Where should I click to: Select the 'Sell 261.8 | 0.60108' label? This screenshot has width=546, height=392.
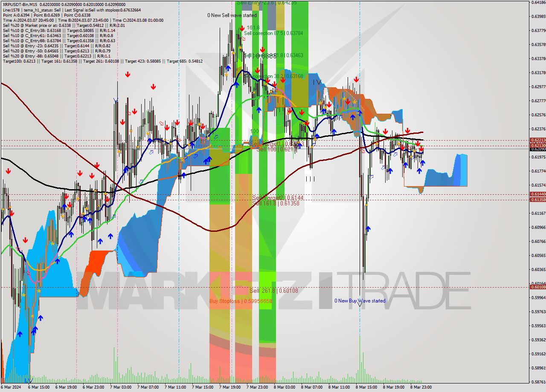click(274, 291)
